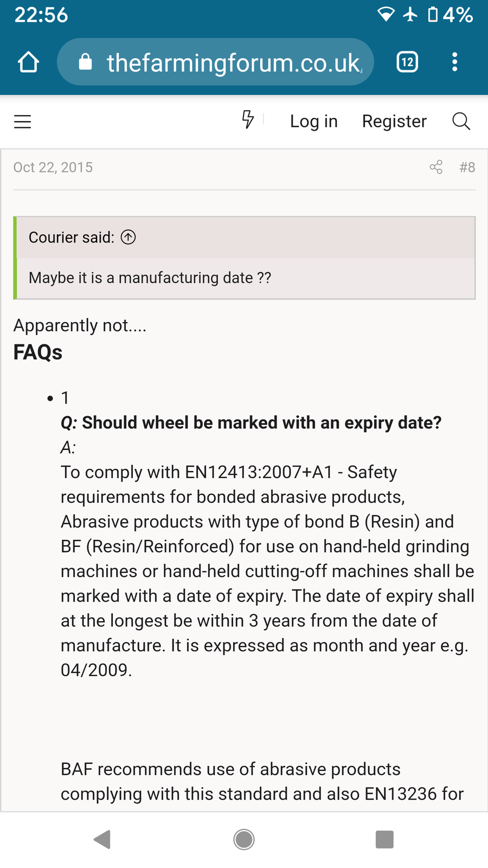Tap the "Courier said:" quote header

point(72,237)
